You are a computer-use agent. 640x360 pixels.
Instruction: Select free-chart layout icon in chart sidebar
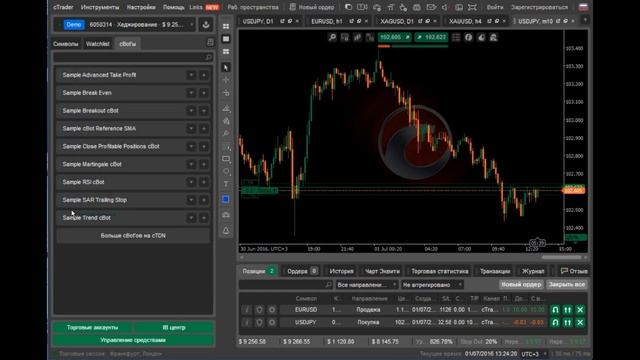(226, 51)
